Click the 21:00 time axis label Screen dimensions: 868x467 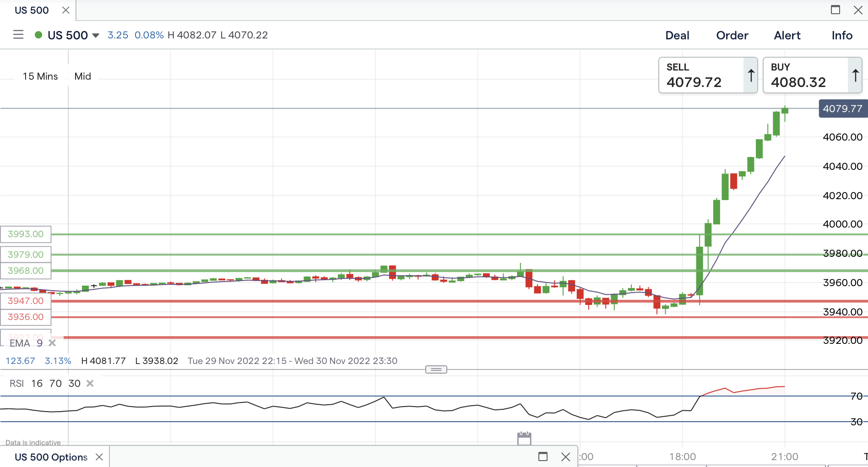(785, 456)
